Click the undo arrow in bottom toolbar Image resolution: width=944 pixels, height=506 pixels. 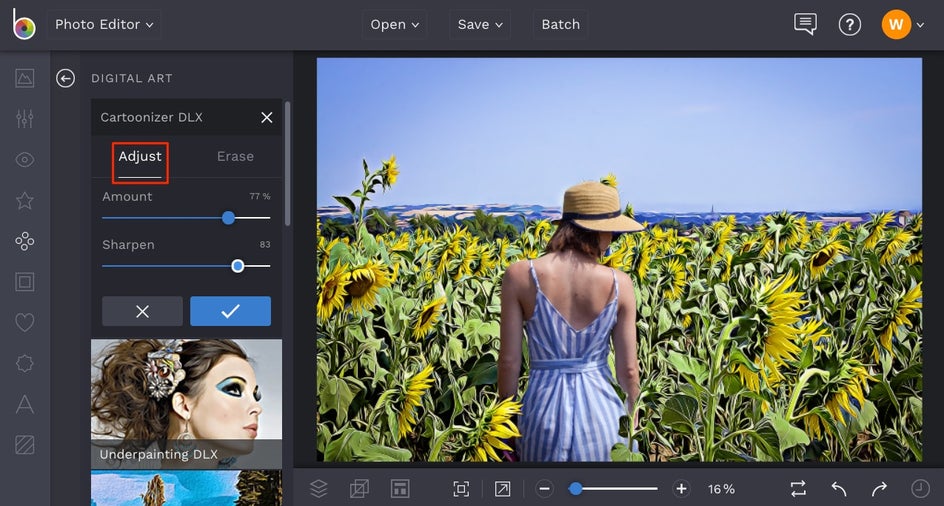[839, 489]
